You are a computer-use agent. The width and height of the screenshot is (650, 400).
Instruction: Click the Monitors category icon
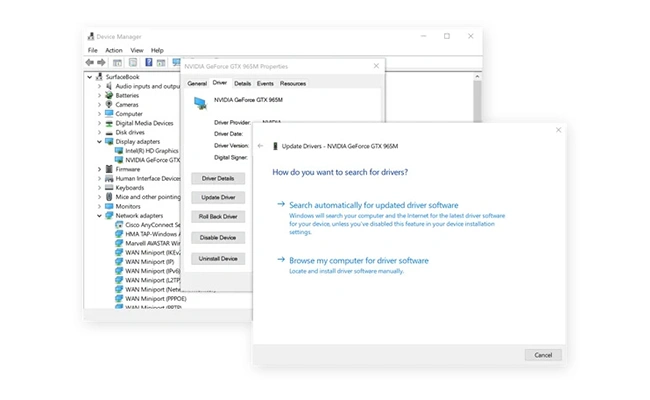[109, 206]
